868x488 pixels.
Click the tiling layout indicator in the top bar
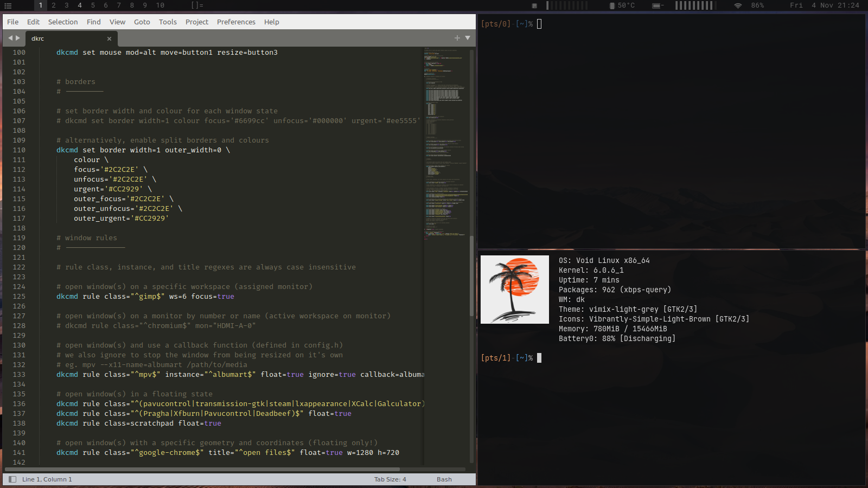pyautogui.click(x=197, y=5)
